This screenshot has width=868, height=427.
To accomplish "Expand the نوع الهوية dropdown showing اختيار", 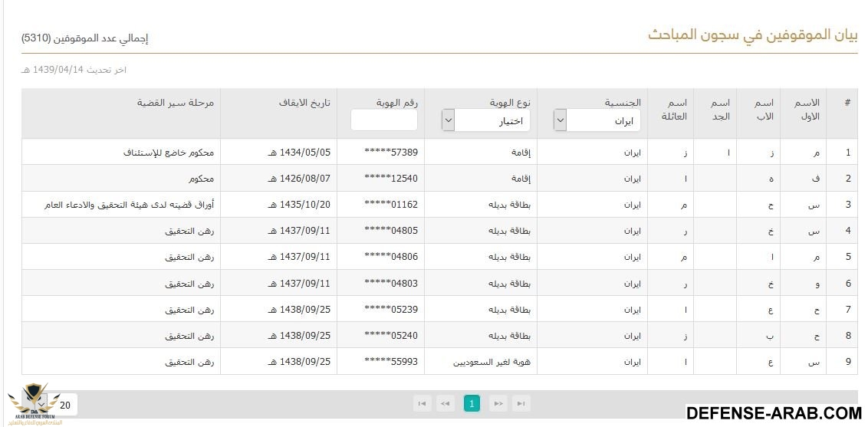I will tap(486, 120).
